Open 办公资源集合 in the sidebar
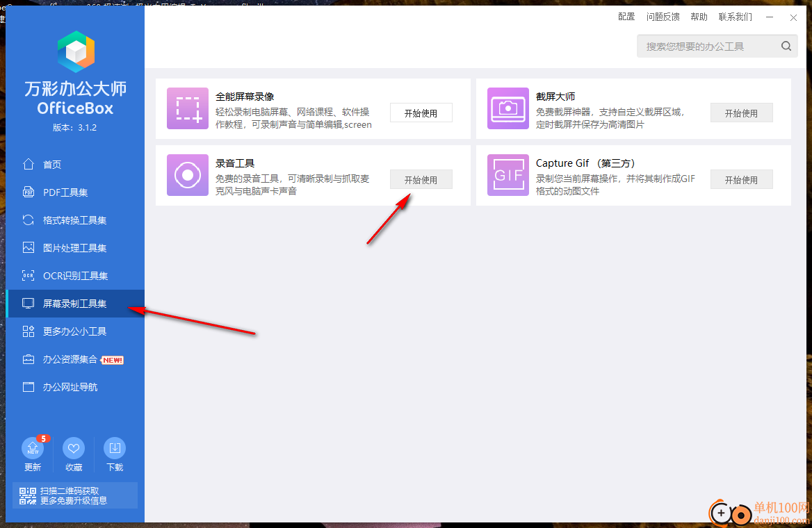 (x=75, y=359)
